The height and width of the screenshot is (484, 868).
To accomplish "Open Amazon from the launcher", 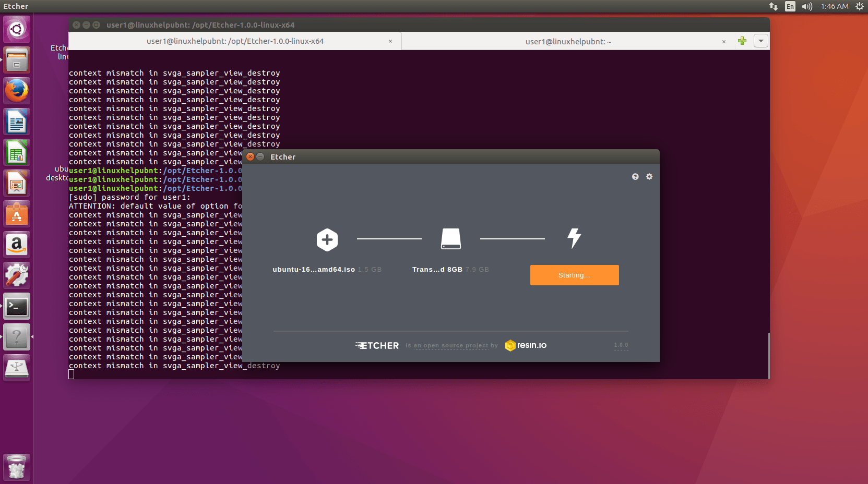I will (x=17, y=245).
